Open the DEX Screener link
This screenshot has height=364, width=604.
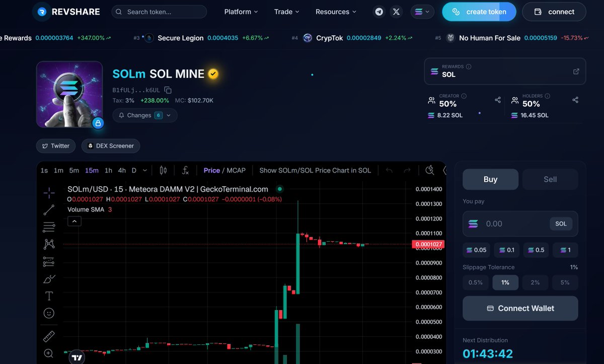(x=111, y=146)
